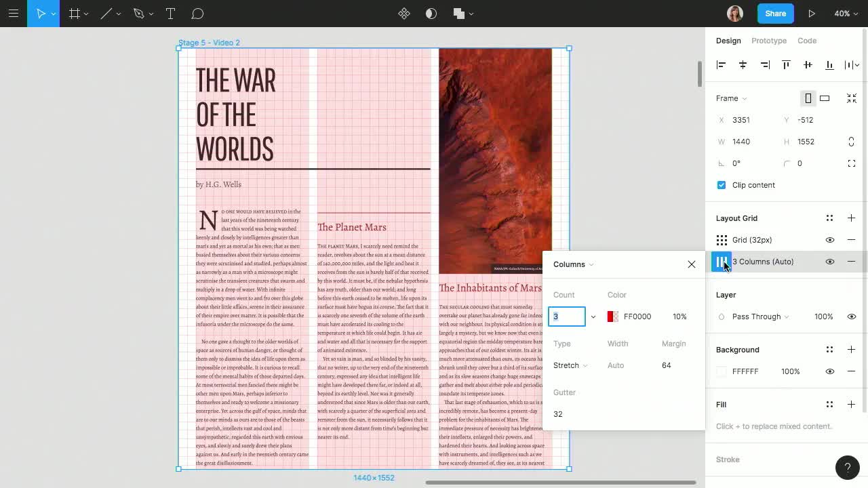868x488 pixels.
Task: Select the Text tool
Action: [170, 14]
